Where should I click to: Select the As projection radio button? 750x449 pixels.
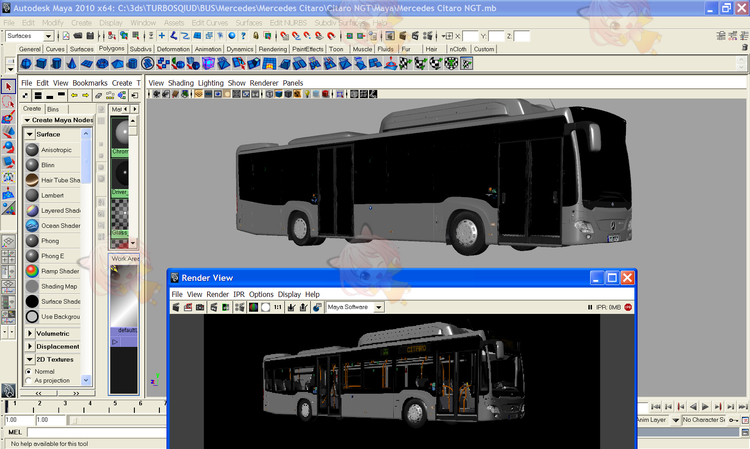28,381
